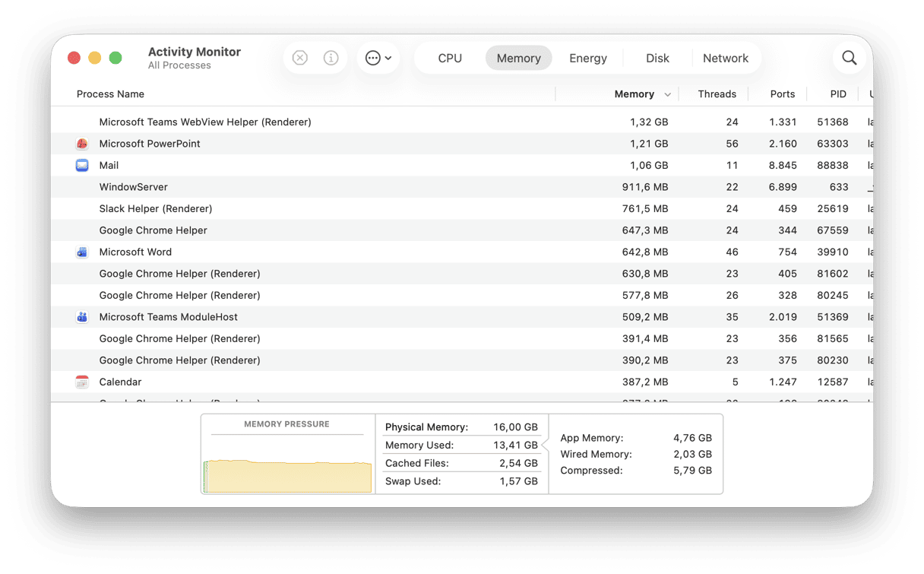Click the 1,06 GB memory value
The width and height of the screenshot is (924, 574).
[649, 165]
